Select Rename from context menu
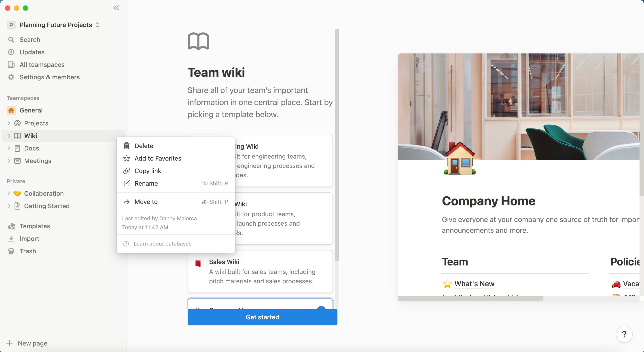This screenshot has height=352, width=644. pyautogui.click(x=146, y=183)
